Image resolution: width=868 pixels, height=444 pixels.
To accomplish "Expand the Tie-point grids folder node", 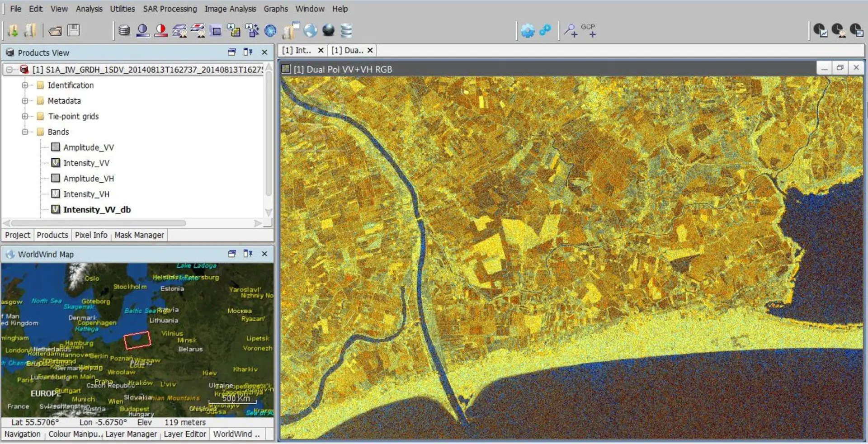I will (25, 116).
